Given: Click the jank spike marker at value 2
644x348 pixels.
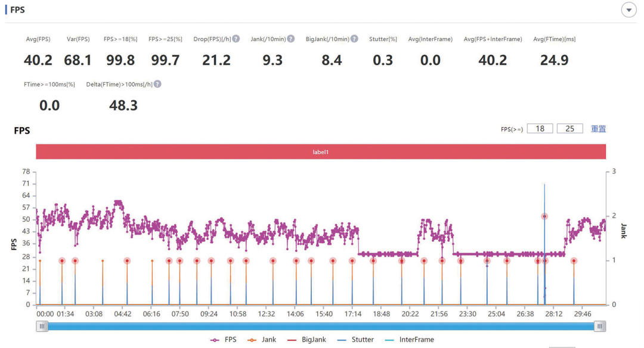Looking at the screenshot, I should [x=544, y=216].
